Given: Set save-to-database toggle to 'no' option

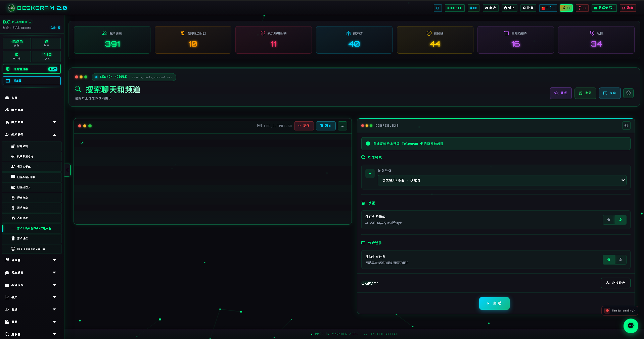Looking at the screenshot, I should (x=608, y=220).
